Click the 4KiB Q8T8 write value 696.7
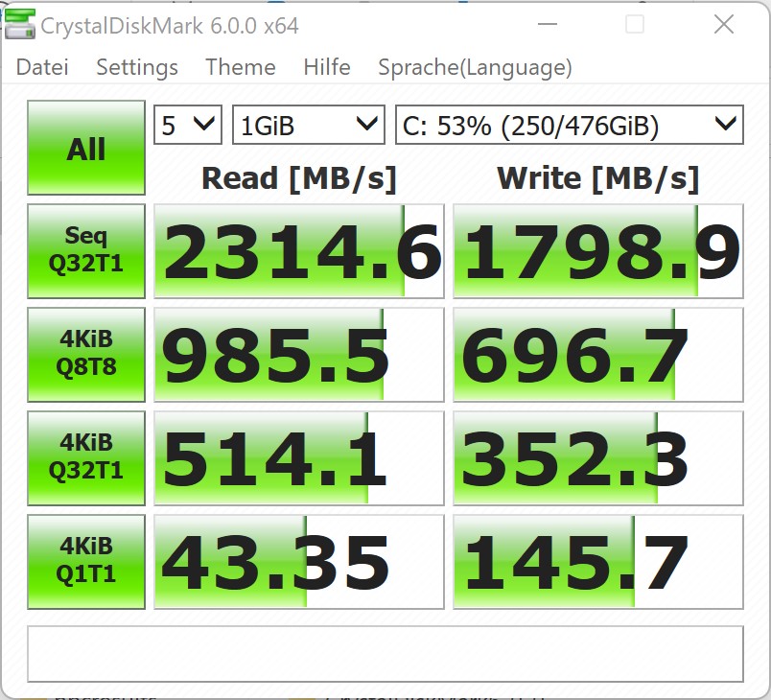The image size is (771, 700). pyautogui.click(x=598, y=355)
